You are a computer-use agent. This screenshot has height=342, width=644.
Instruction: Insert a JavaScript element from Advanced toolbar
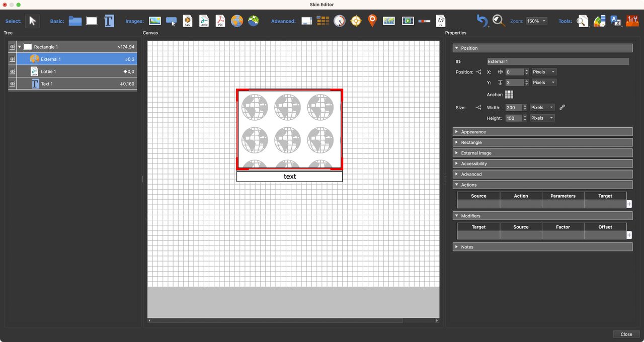coord(440,21)
